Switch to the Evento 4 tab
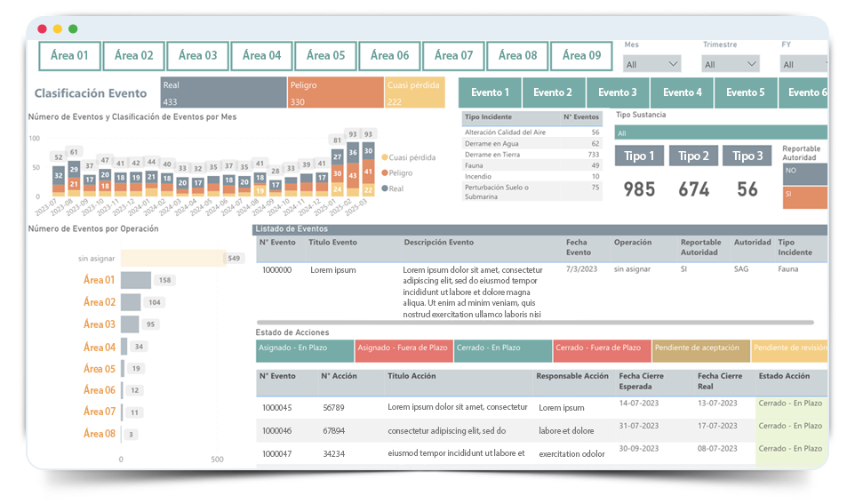The width and height of the screenshot is (855, 504). [682, 92]
